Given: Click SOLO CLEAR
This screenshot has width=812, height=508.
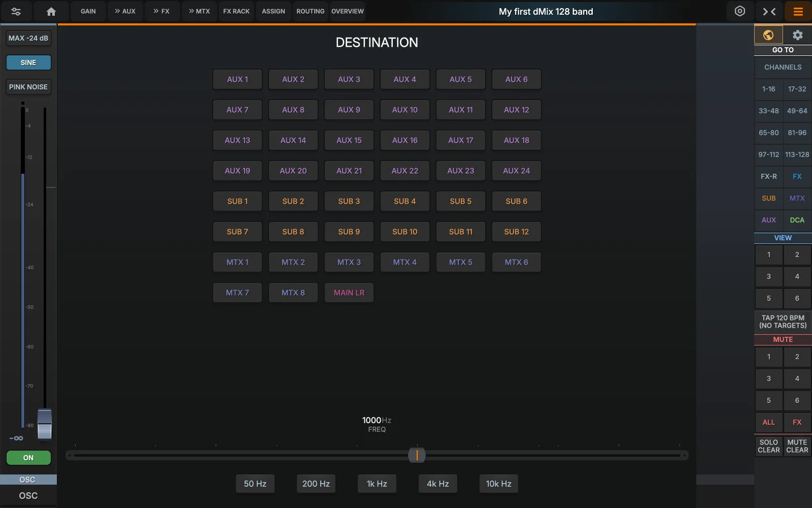Looking at the screenshot, I should pos(768,446).
